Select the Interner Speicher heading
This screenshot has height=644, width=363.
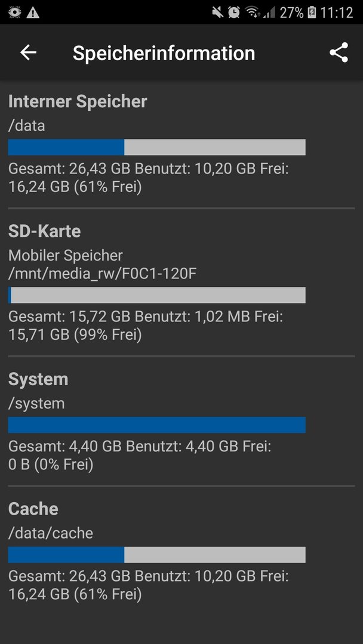(x=78, y=101)
